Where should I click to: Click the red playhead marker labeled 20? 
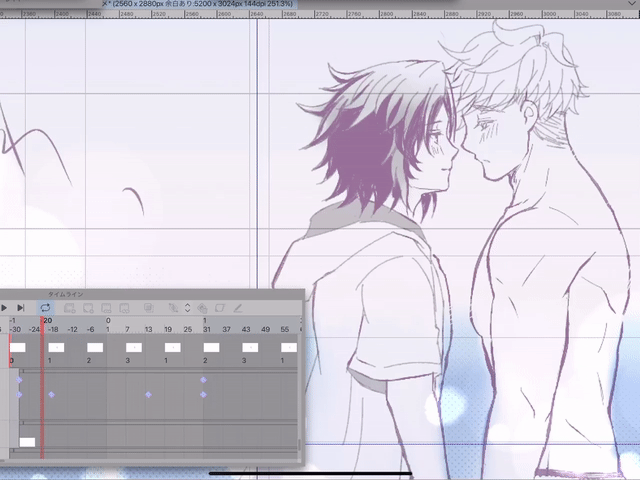point(44,321)
